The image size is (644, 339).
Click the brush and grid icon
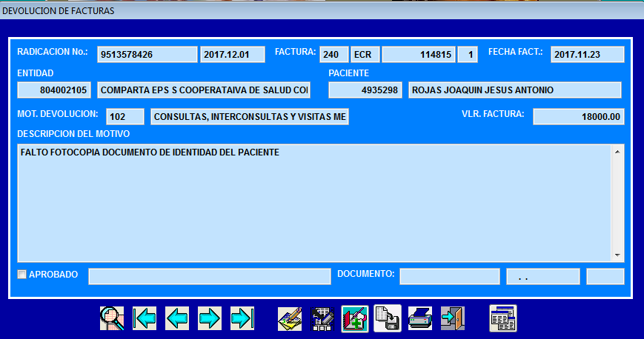tap(322, 318)
